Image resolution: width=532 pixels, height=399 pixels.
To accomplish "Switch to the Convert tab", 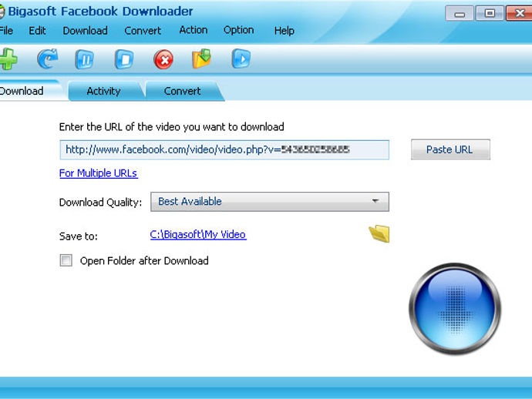I will [183, 91].
